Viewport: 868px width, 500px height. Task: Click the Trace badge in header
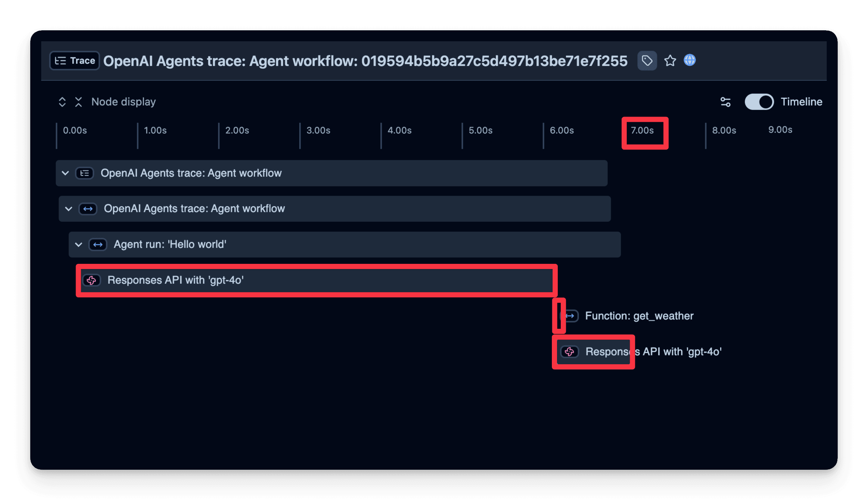pos(75,61)
